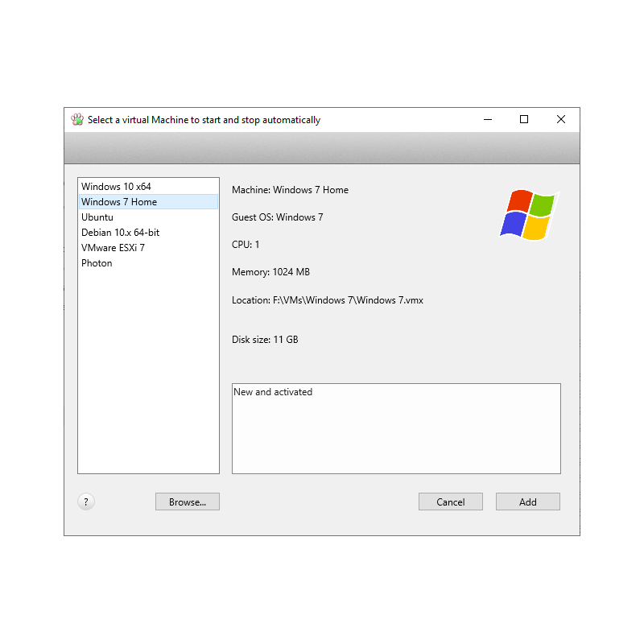644x644 pixels.
Task: Click the Guest OS: Windows 7 label
Action: click(277, 217)
